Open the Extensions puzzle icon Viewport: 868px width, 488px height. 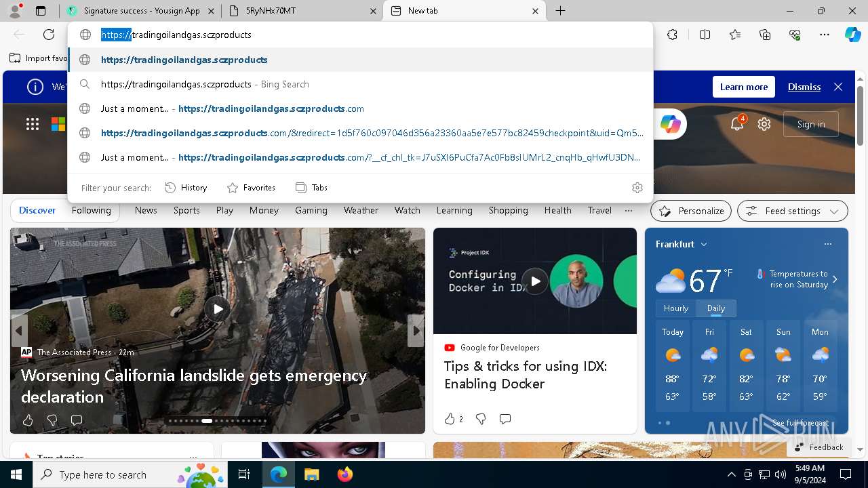[672, 35]
